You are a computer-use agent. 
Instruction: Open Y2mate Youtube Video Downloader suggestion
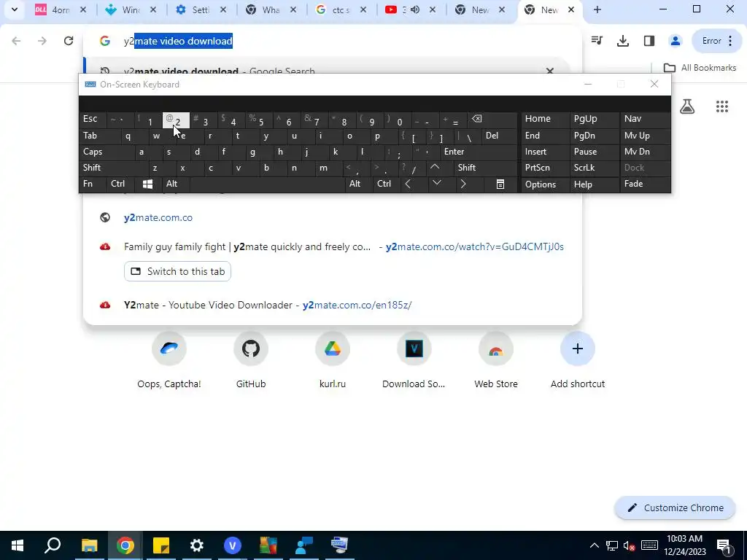tap(333, 305)
